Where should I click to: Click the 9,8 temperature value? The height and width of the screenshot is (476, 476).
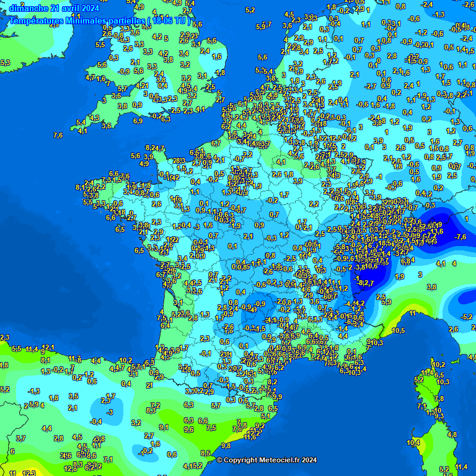tap(226, 446)
